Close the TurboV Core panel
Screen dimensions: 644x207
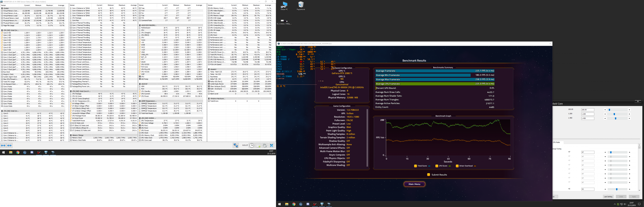point(638,101)
